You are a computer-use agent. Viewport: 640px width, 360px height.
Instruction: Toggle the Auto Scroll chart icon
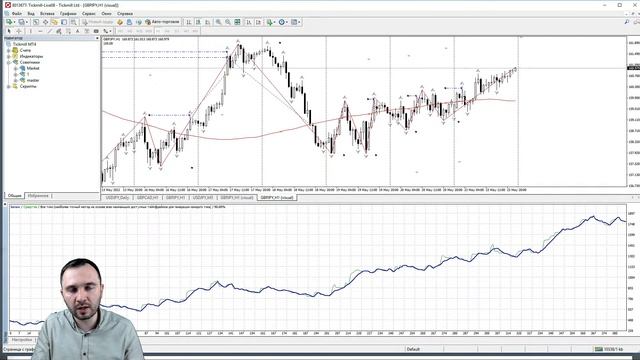coord(249,22)
